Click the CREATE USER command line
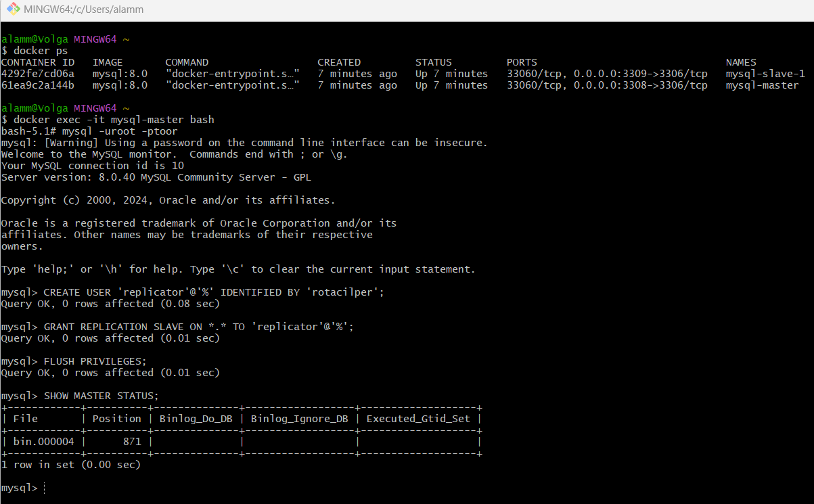Image resolution: width=814 pixels, height=504 pixels. pyautogui.click(x=214, y=292)
